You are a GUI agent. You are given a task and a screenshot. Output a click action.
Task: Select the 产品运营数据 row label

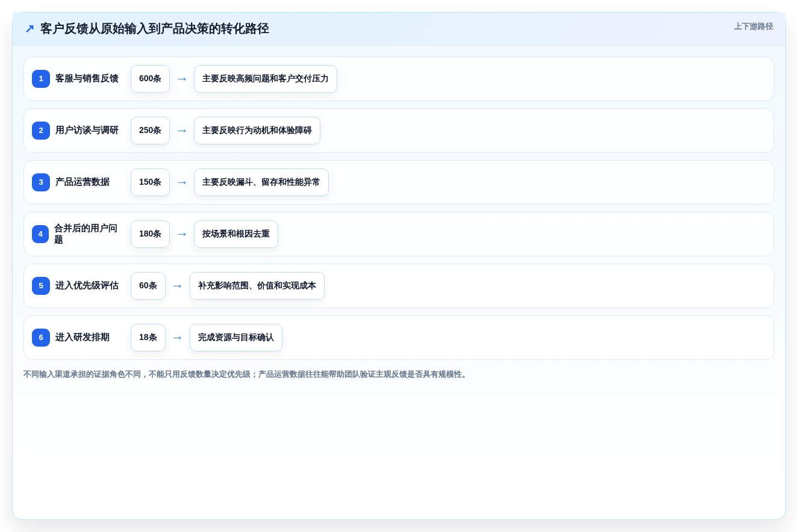coord(83,182)
